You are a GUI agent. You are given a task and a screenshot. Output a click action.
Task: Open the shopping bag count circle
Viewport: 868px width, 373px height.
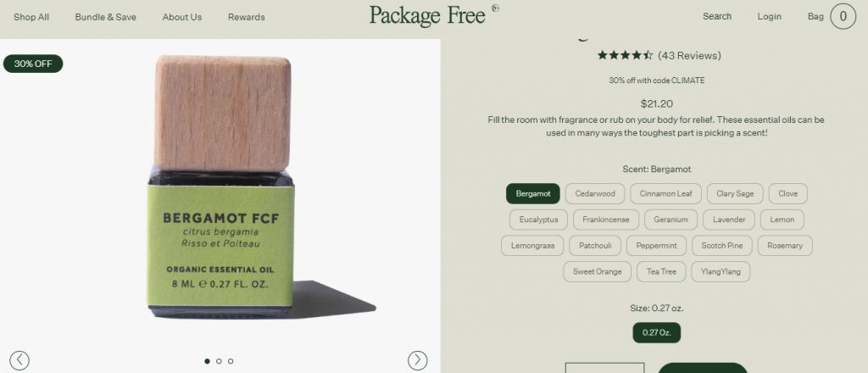pyautogui.click(x=843, y=17)
